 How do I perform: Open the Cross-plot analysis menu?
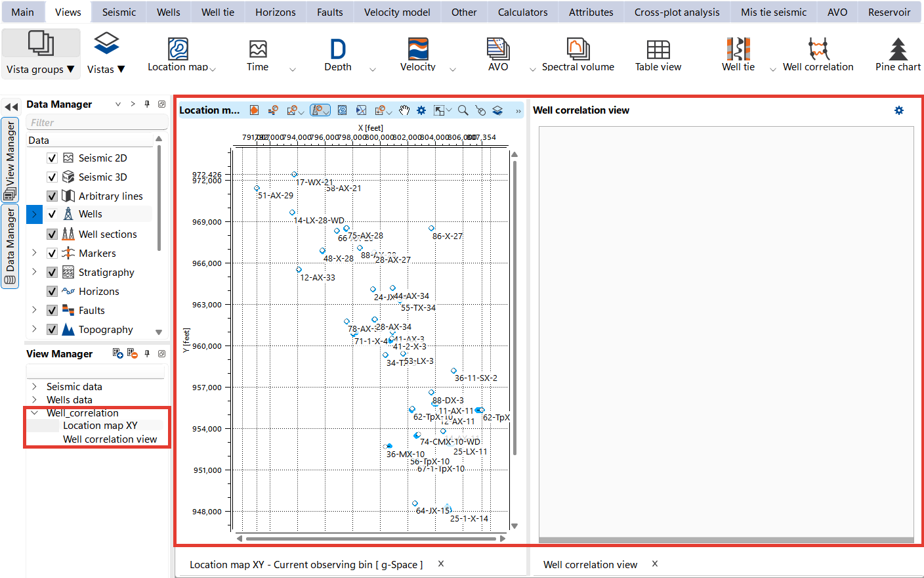(x=676, y=11)
